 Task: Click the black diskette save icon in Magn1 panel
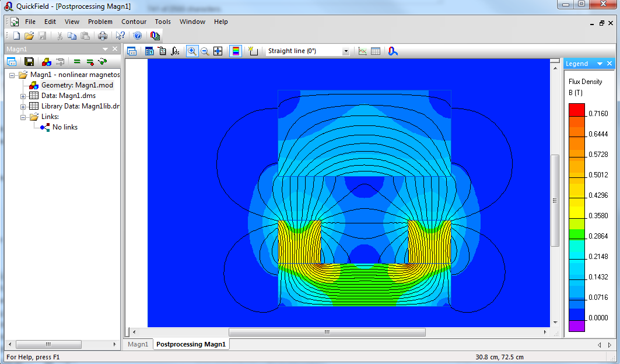29,62
